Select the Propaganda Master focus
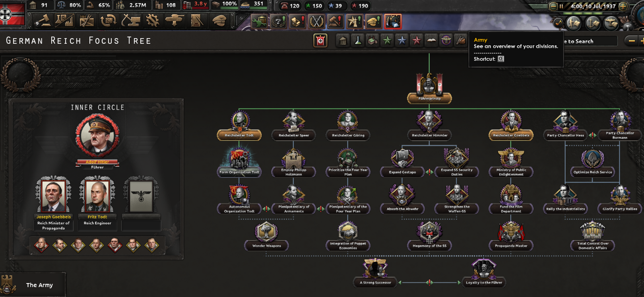The height and width of the screenshot is (297, 644). click(511, 236)
